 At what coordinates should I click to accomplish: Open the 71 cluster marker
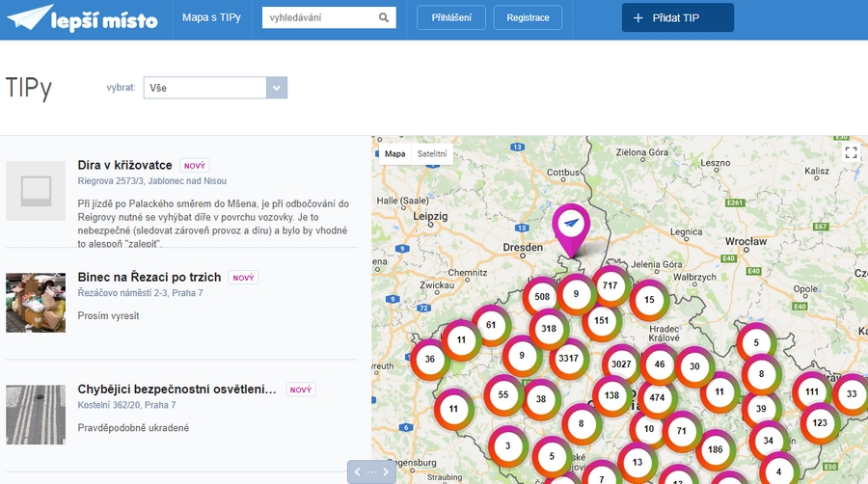tap(682, 431)
